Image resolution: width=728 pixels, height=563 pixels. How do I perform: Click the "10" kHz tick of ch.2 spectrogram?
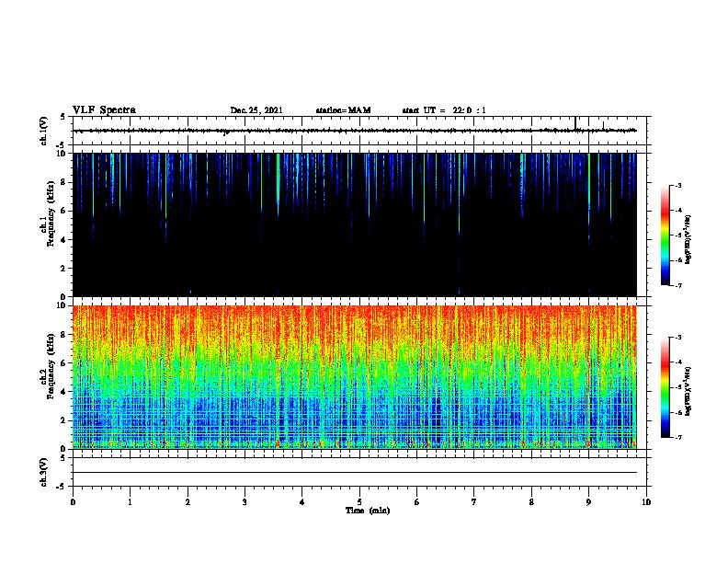62,305
